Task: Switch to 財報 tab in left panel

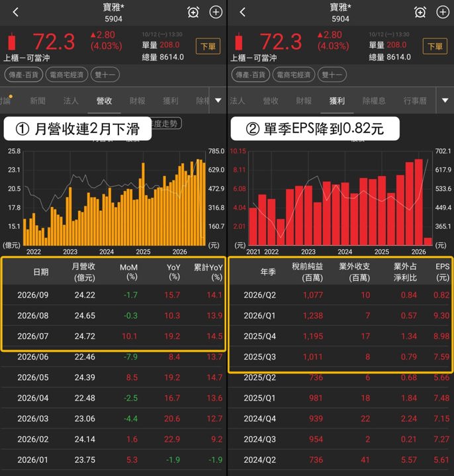Action: (138, 100)
